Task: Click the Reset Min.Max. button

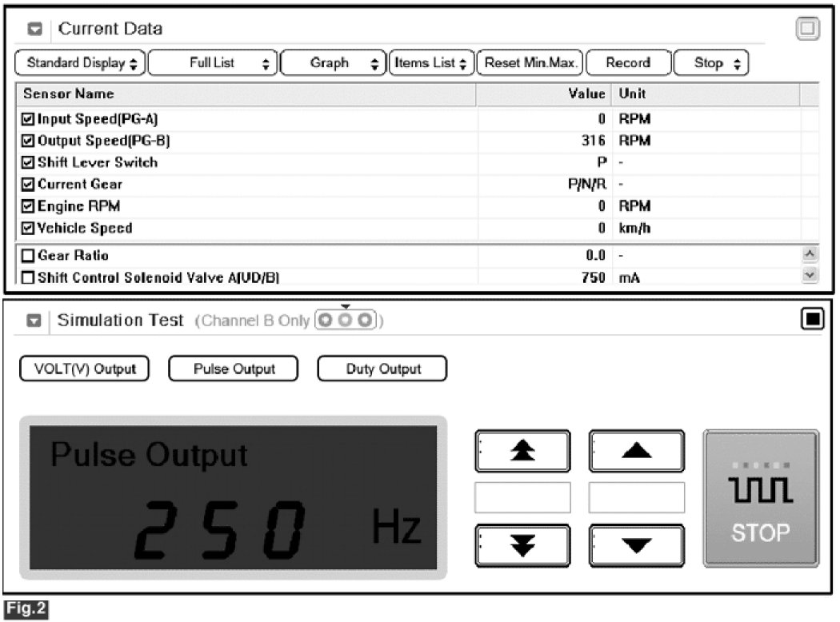Action: coord(530,63)
